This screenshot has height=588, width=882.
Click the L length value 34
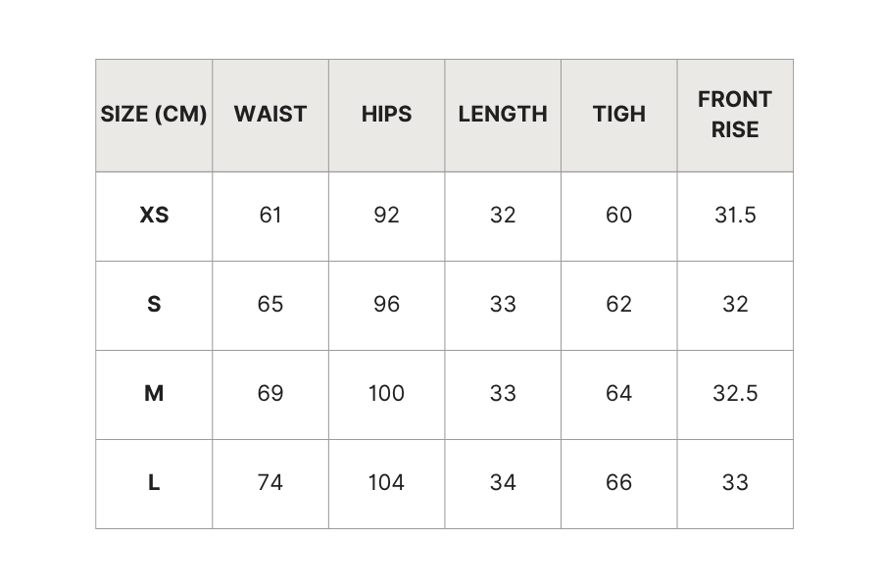tap(503, 483)
